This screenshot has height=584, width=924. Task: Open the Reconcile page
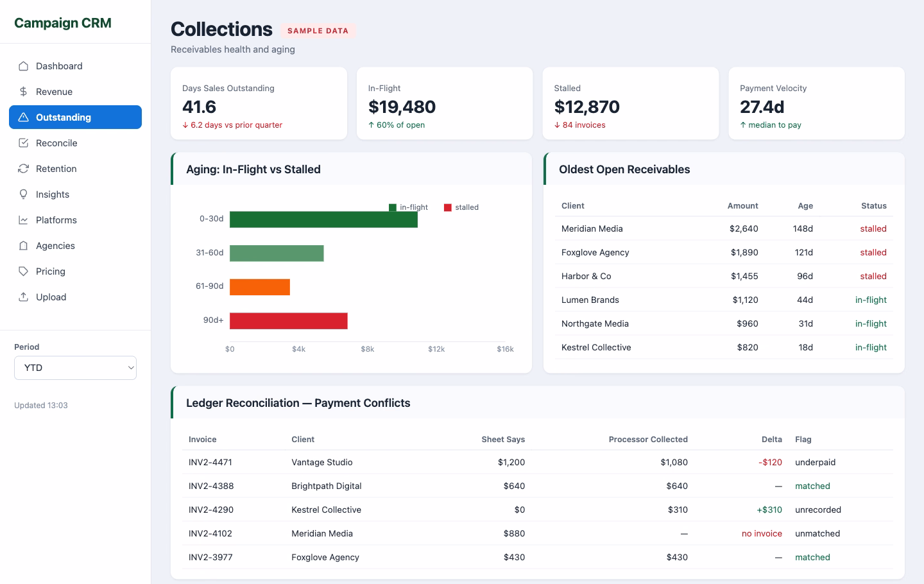(75, 143)
